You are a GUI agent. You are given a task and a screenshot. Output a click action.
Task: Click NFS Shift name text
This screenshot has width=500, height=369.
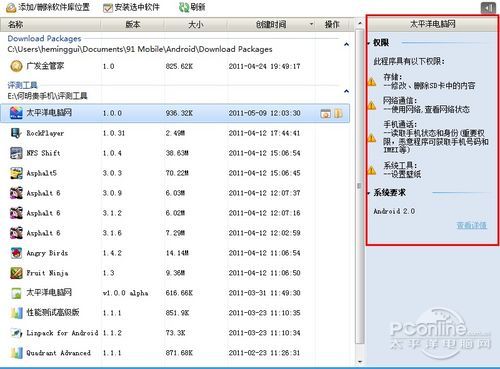43,153
